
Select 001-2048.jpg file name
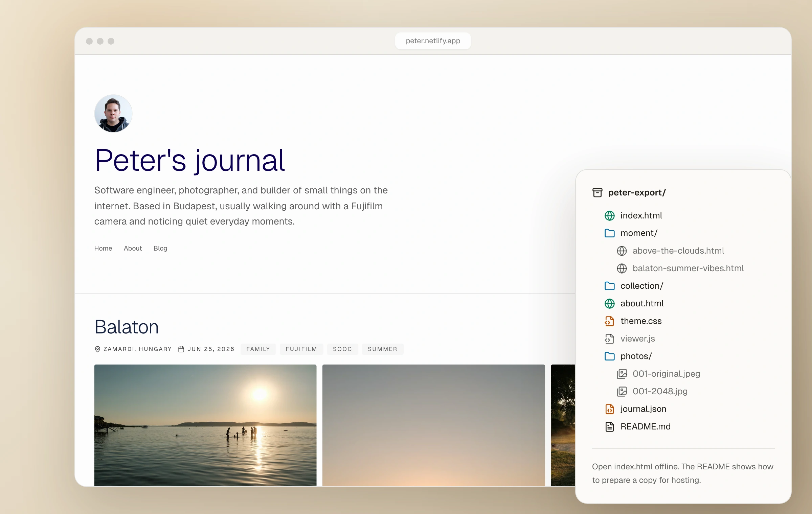click(x=660, y=392)
